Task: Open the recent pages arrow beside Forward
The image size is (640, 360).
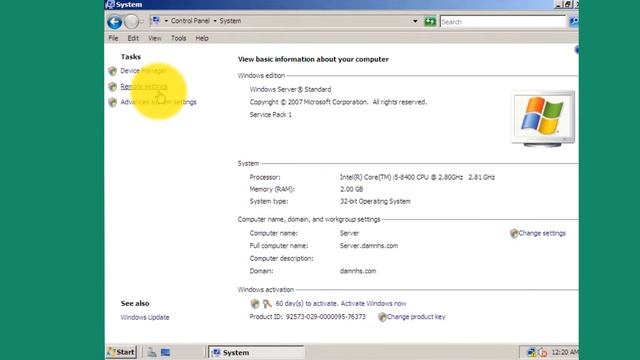Action: point(142,22)
